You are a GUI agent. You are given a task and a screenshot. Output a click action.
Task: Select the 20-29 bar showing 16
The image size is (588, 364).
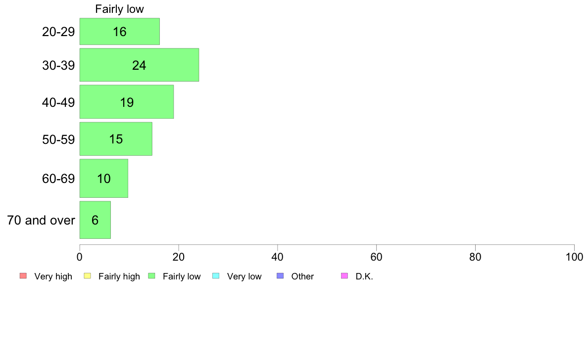[120, 32]
